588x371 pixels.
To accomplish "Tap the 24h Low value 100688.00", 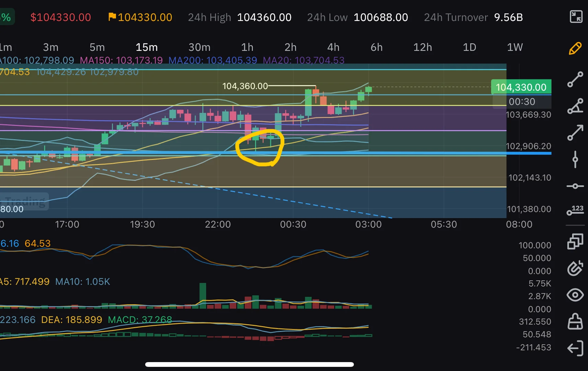I will coord(381,17).
